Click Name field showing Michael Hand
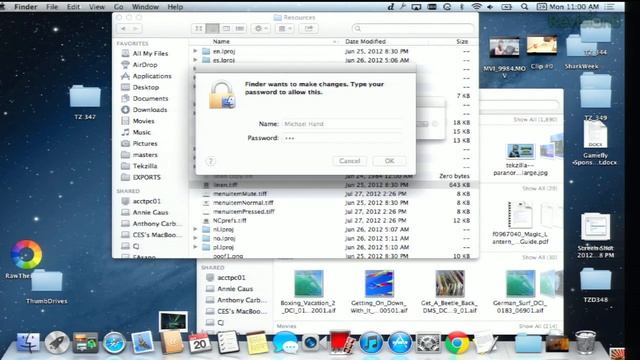 point(343,124)
